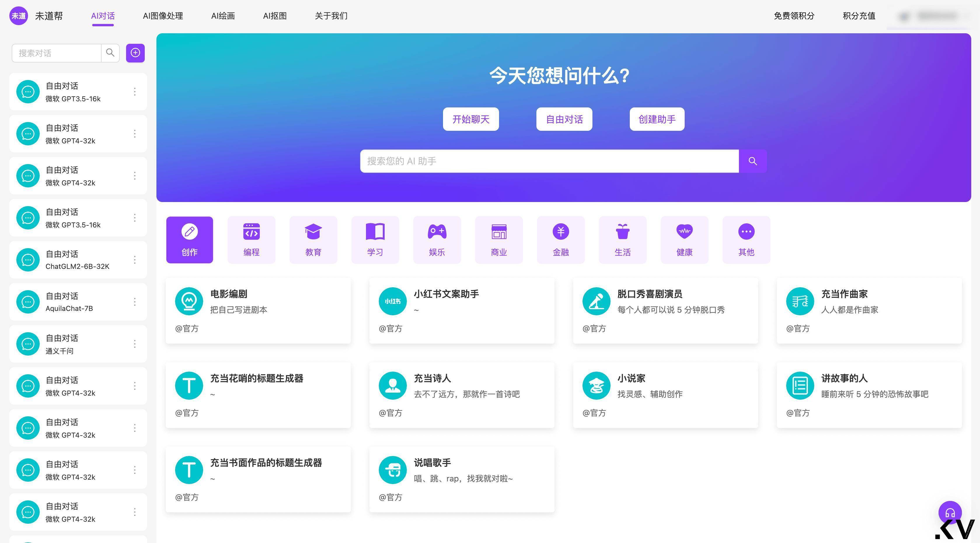Click the 自由对话 banner button
Screen dimensions: 980x543
coord(564,119)
